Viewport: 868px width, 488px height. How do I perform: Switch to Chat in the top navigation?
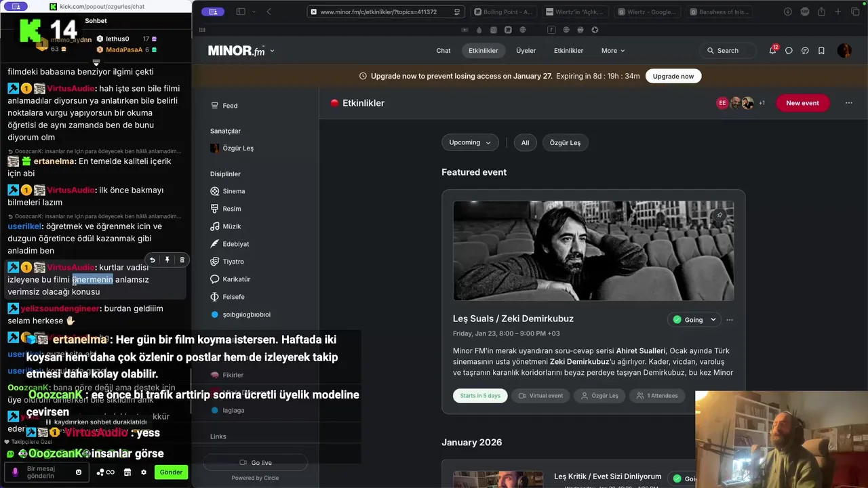tap(443, 51)
